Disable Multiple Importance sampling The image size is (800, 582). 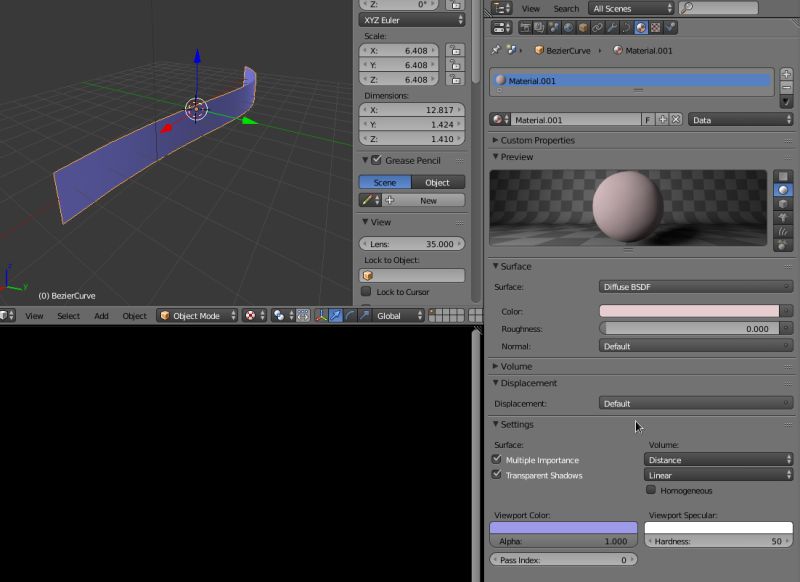pos(497,460)
